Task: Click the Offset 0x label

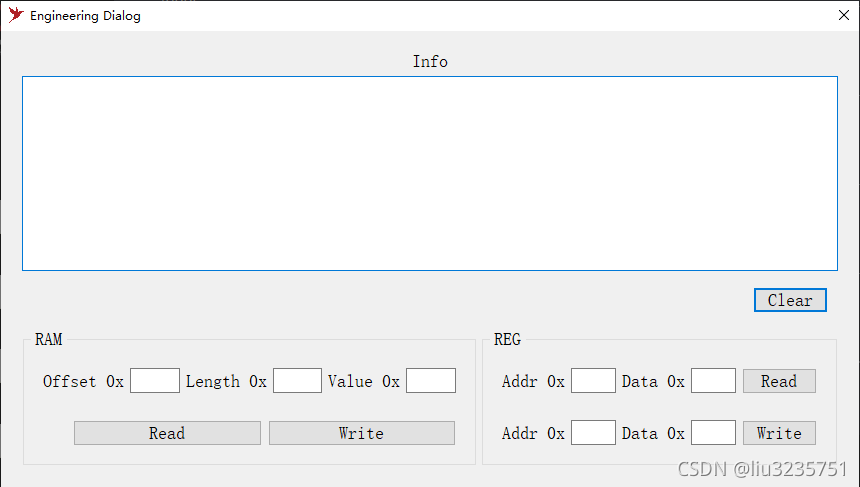Action: (83, 381)
